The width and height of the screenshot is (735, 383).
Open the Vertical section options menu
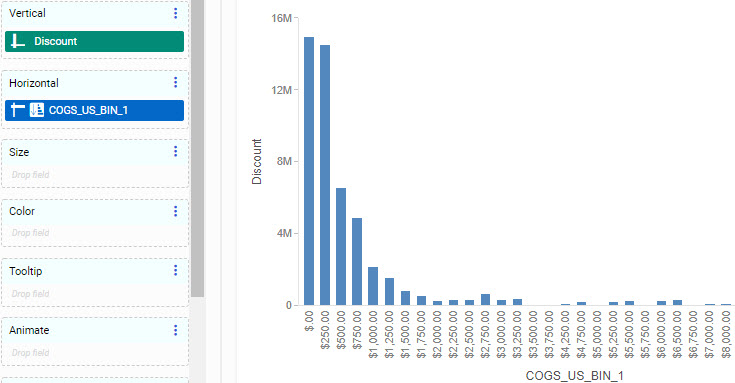pos(176,13)
